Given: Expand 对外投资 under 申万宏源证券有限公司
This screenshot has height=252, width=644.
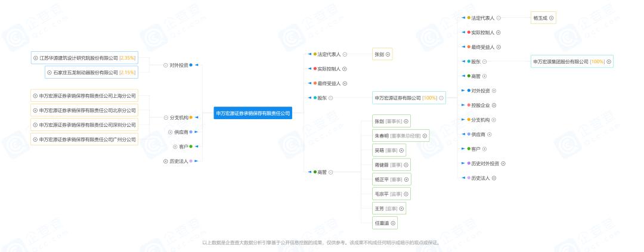Looking at the screenshot, I should click(x=494, y=91).
